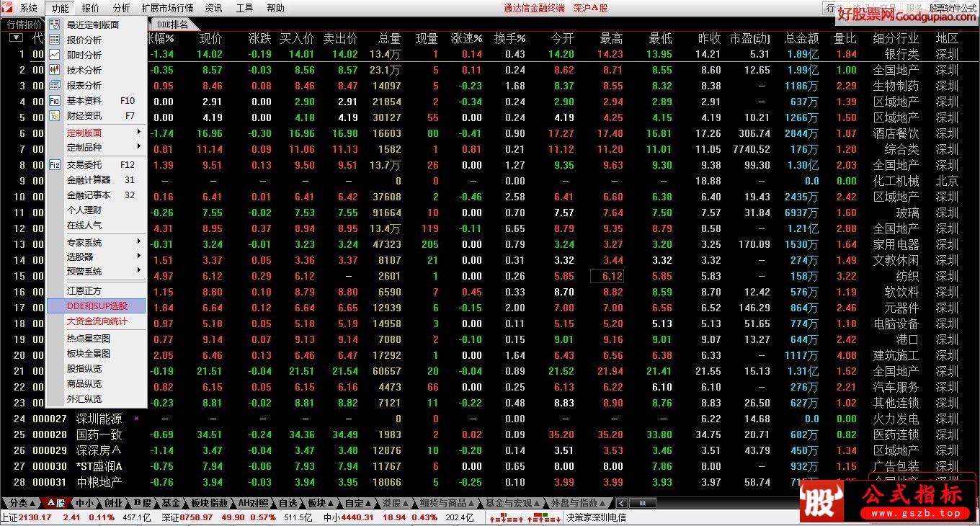Open the 帮助 menu

[275, 9]
